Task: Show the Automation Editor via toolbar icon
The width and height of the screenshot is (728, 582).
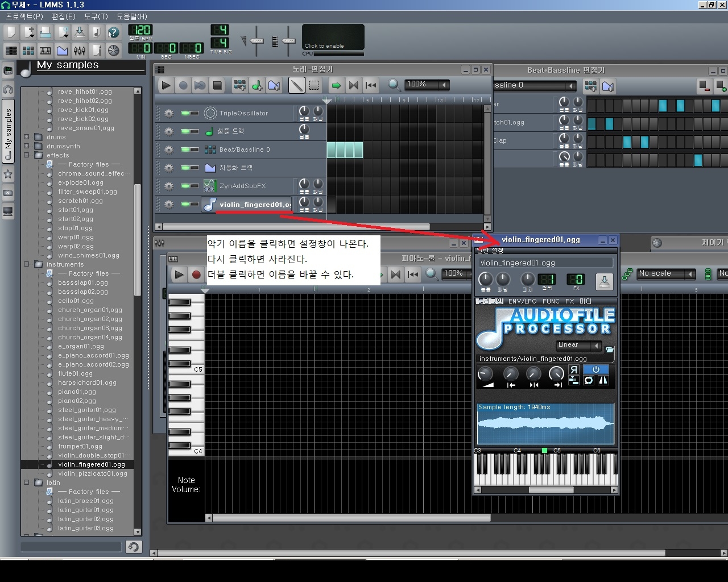Action: 62,51
